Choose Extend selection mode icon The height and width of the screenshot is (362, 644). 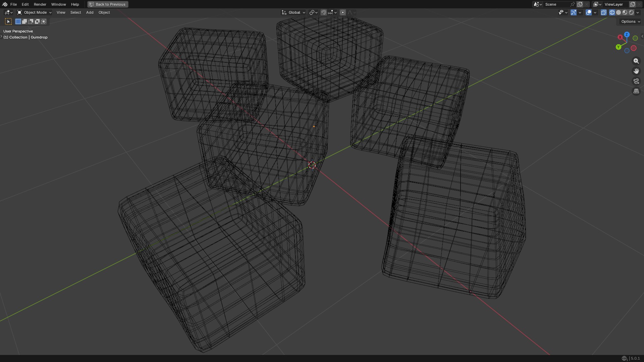click(x=24, y=21)
